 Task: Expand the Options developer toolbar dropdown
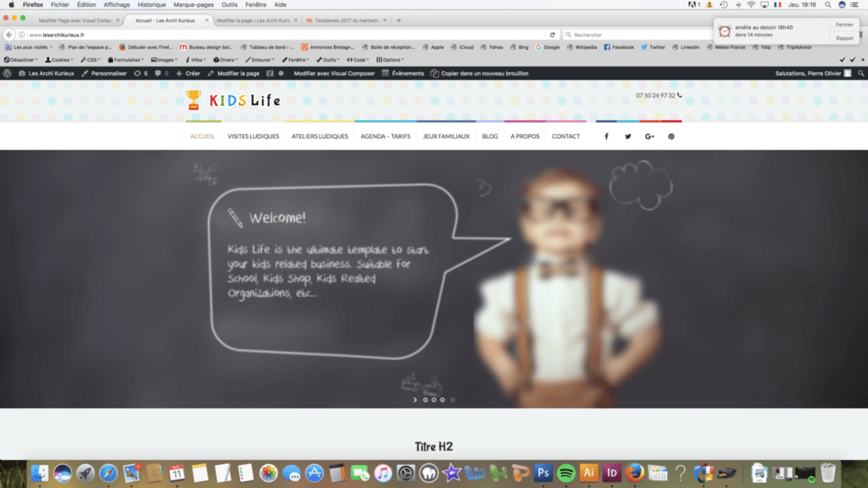pyautogui.click(x=390, y=60)
